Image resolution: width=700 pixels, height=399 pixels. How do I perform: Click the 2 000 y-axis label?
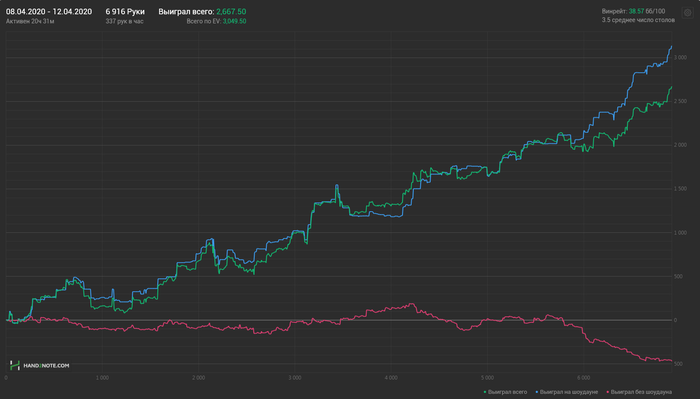pos(680,145)
